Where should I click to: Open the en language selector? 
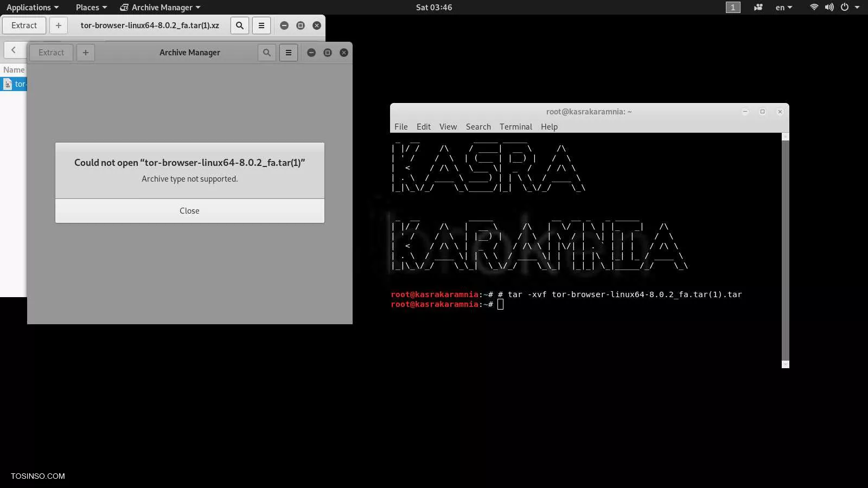pos(783,7)
